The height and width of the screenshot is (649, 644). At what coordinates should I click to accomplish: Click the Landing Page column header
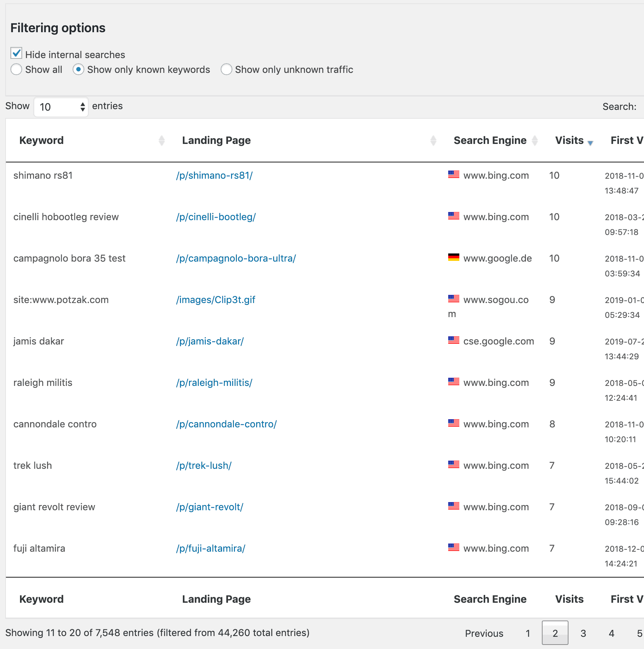coord(216,141)
